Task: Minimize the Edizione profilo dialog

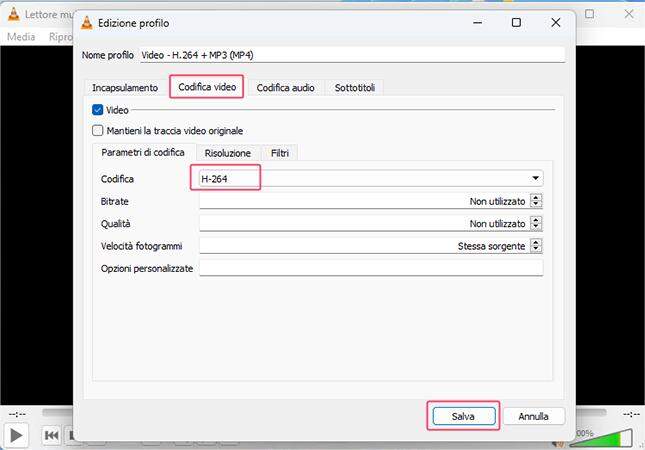Action: [477, 22]
